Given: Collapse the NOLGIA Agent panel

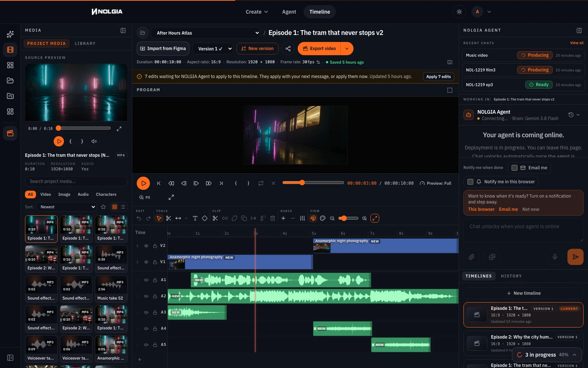Looking at the screenshot, I should pyautogui.click(x=579, y=31).
